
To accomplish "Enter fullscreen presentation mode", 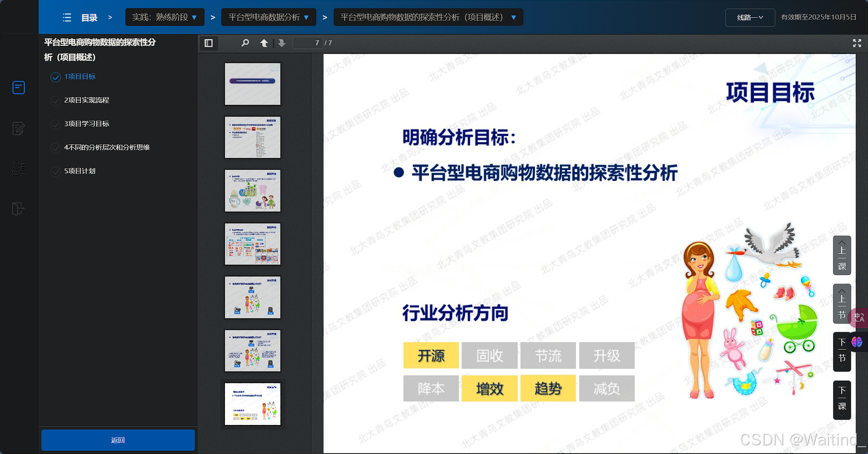I will click(x=857, y=43).
